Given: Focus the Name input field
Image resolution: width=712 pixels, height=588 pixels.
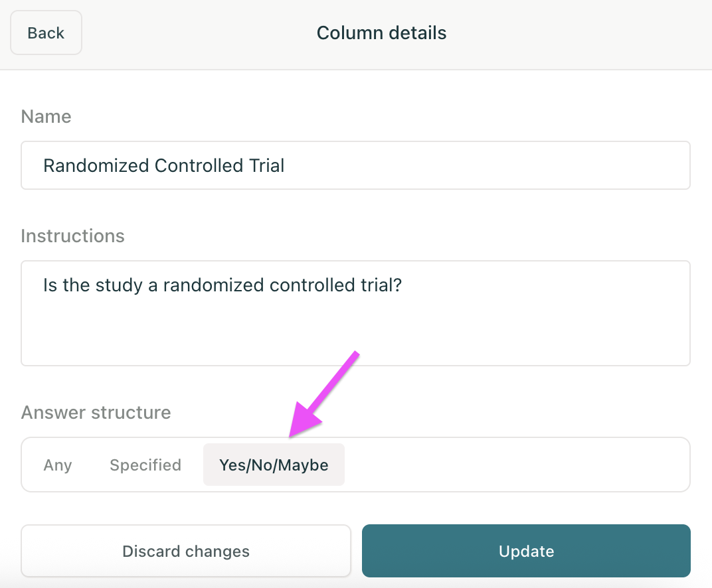Looking at the screenshot, I should (355, 165).
